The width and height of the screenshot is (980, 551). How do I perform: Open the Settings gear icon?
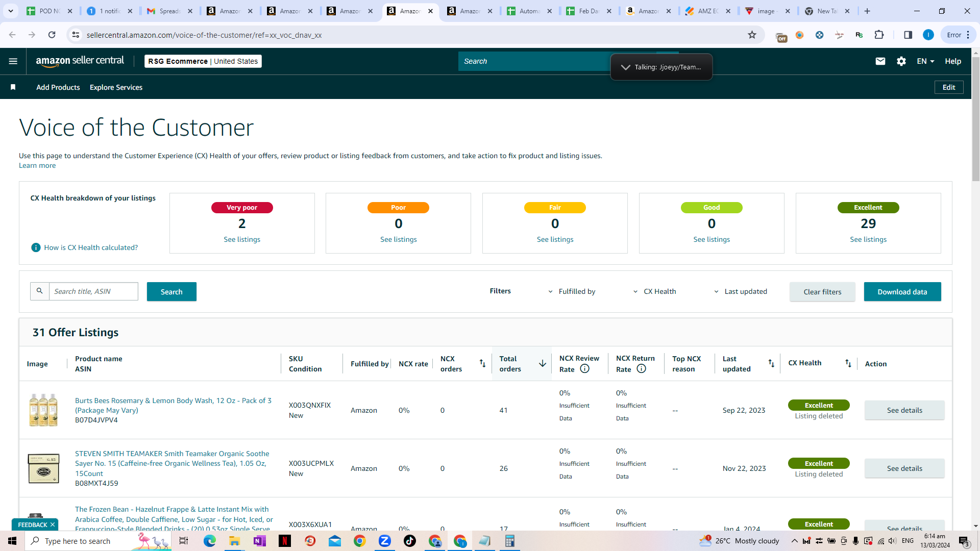click(x=901, y=61)
